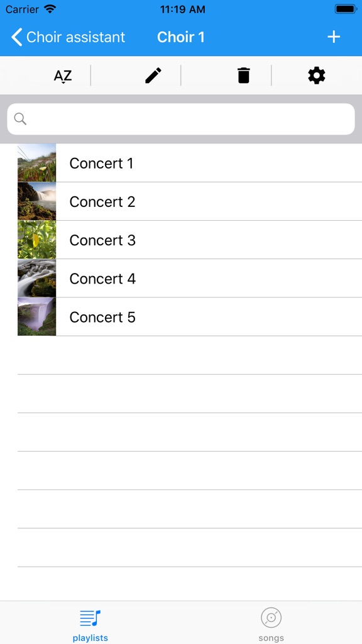Tap the Concert 1 flower thumbnail

(36, 163)
